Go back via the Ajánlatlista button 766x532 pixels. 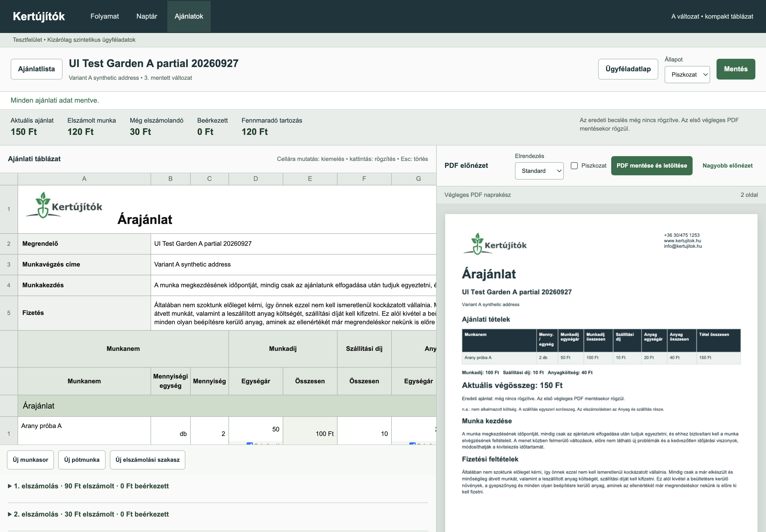point(37,69)
